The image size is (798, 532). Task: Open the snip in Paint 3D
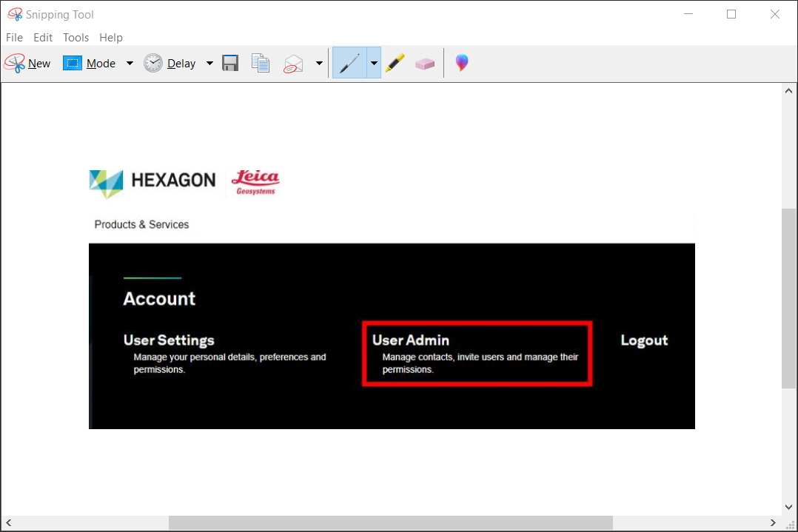(x=461, y=63)
